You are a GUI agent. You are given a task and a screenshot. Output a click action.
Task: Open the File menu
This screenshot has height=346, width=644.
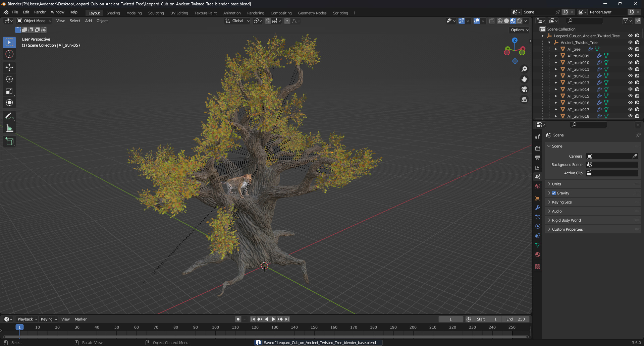coord(15,12)
